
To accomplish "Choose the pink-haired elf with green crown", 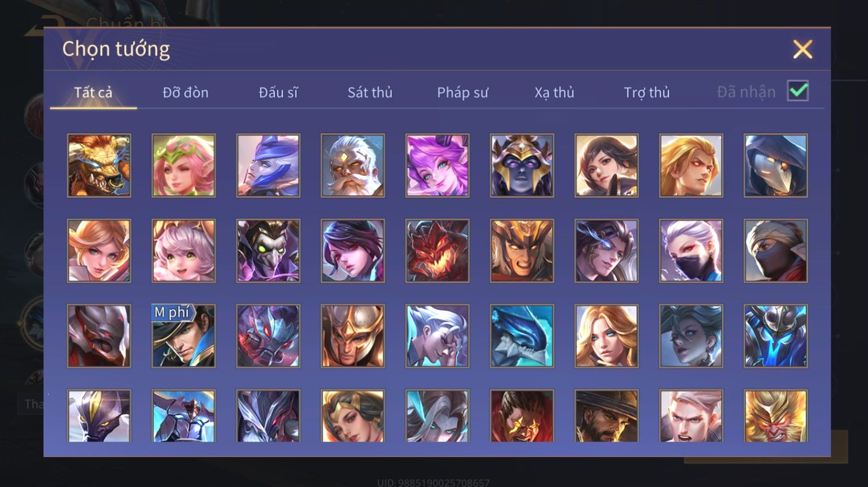I will point(184,166).
